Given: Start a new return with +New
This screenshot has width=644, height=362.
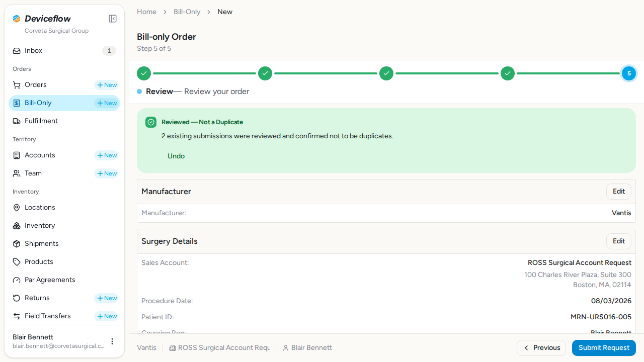Looking at the screenshot, I should 106,298.
